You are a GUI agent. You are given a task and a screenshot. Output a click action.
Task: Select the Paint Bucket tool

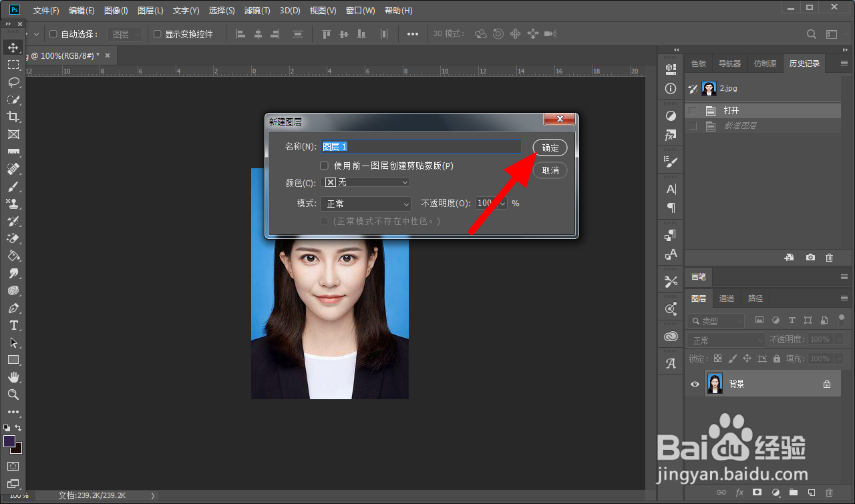(x=13, y=256)
